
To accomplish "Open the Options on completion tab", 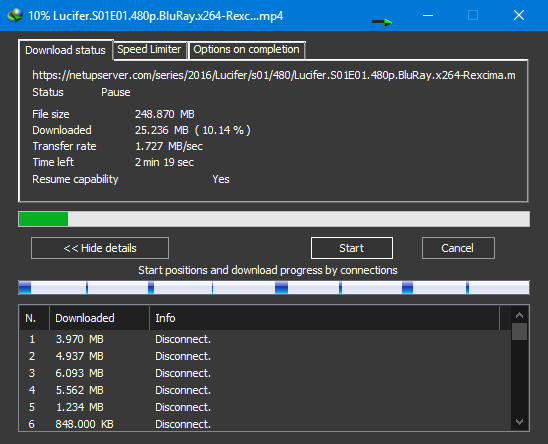I will click(246, 50).
